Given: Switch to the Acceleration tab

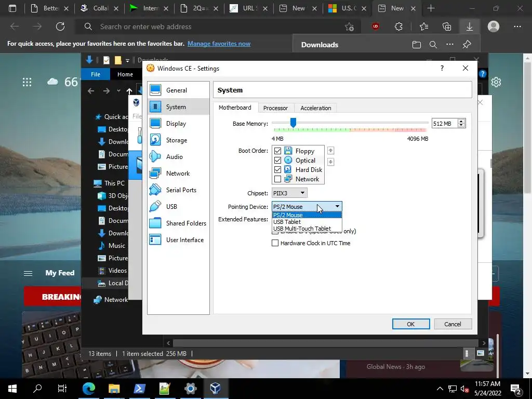Looking at the screenshot, I should pos(315,108).
